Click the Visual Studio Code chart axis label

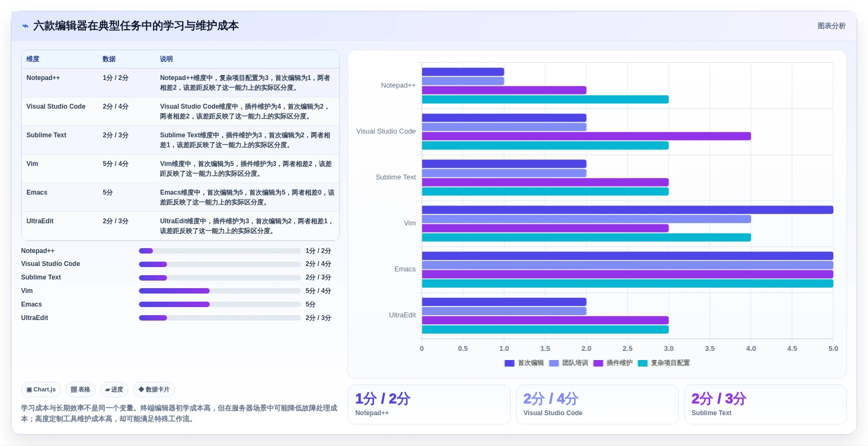386,131
